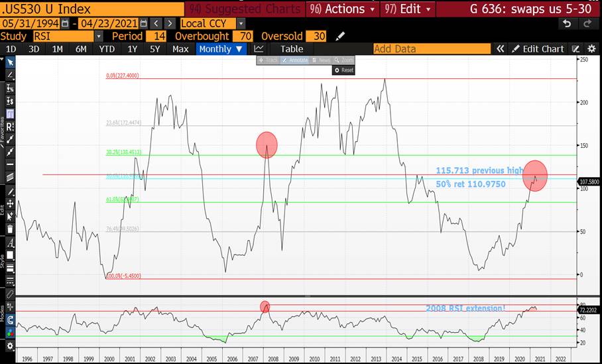Viewport: 602px width, 364px height.
Task: Select the 5Y time range tab
Action: [x=154, y=49]
